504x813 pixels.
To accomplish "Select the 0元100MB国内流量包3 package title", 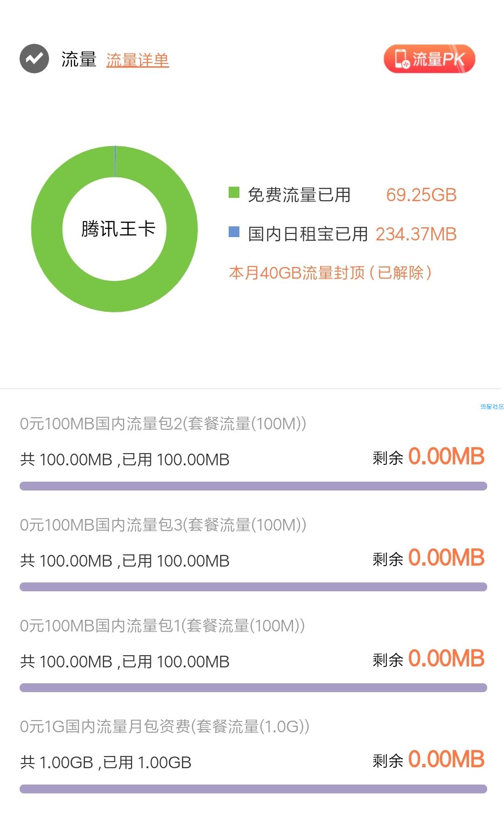I will pyautogui.click(x=163, y=525).
